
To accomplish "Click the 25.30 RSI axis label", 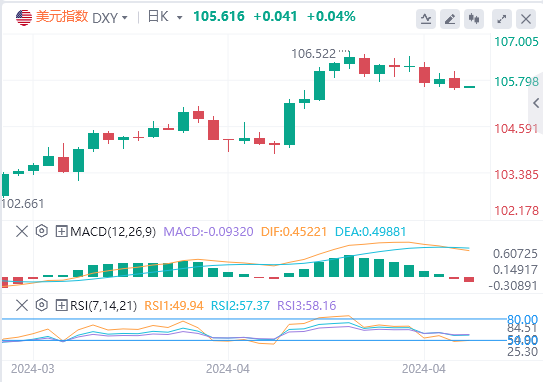I will tap(522, 352).
